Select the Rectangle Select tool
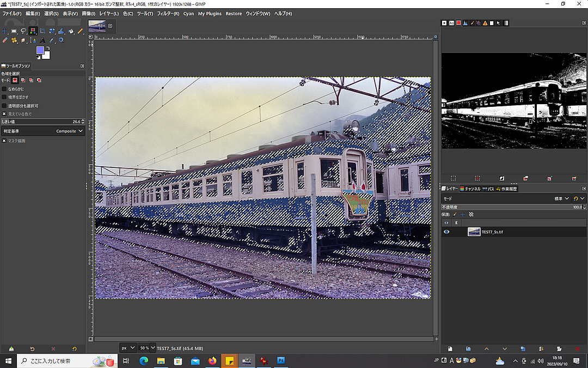The image size is (588, 368). [14, 31]
